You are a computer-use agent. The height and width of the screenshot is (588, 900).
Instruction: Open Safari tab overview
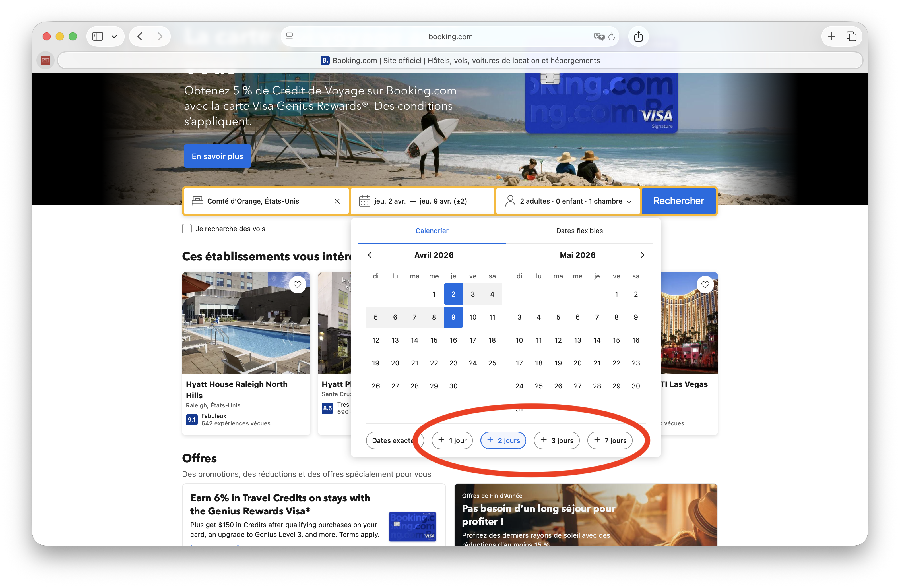[x=851, y=36]
